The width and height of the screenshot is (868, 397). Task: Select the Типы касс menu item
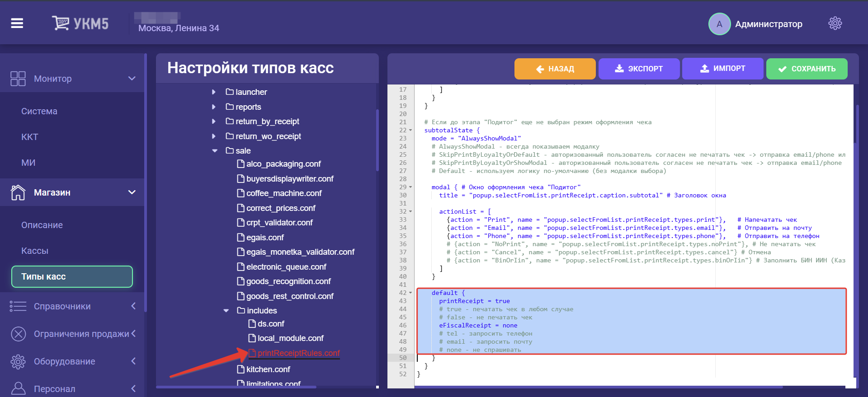(x=72, y=276)
